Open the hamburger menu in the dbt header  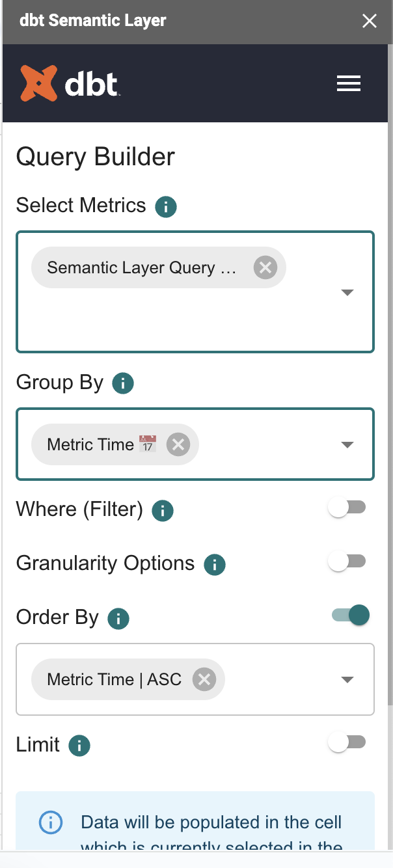[x=349, y=83]
